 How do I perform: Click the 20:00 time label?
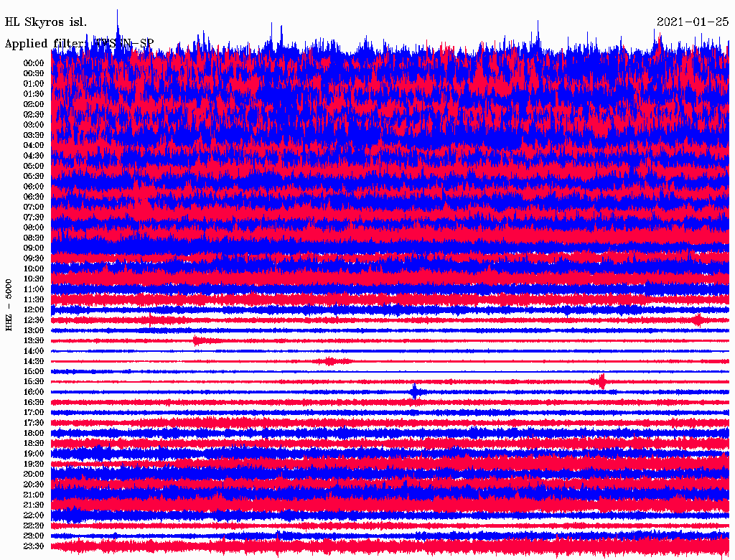coord(34,474)
